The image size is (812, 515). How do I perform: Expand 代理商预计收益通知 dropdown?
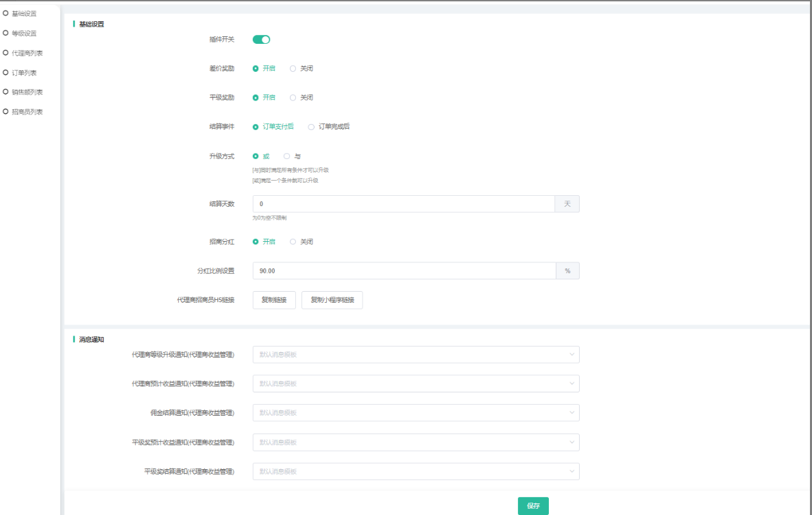[415, 384]
